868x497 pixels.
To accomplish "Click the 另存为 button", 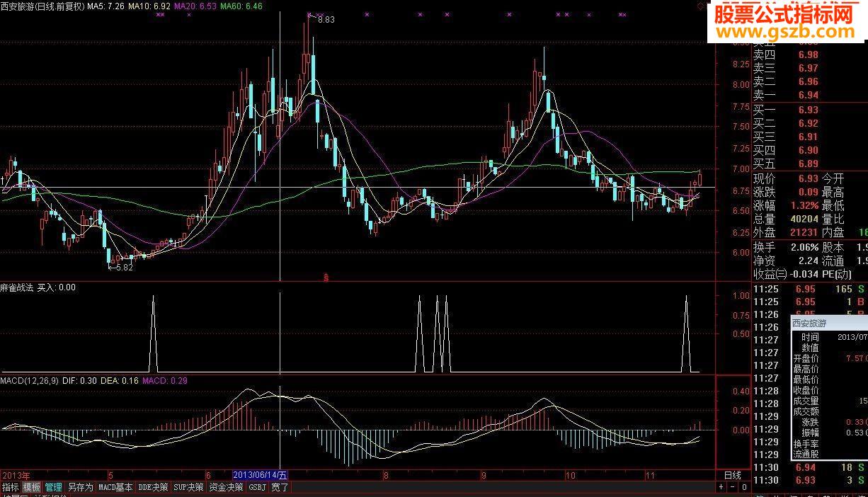I will click(80, 487).
